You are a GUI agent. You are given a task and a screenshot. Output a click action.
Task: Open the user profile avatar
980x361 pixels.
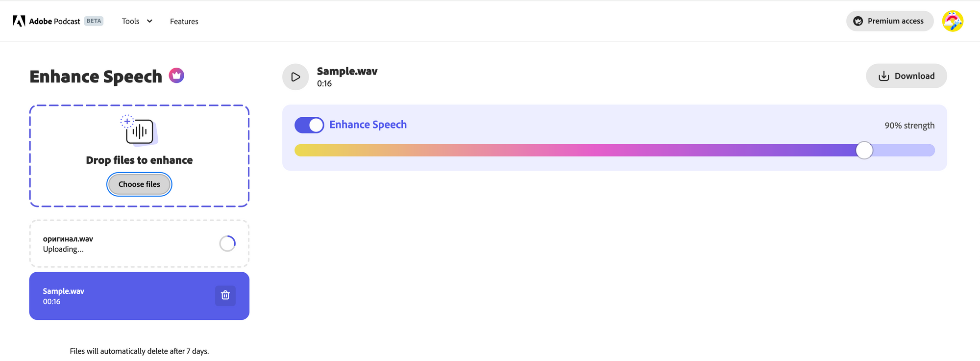tap(953, 21)
